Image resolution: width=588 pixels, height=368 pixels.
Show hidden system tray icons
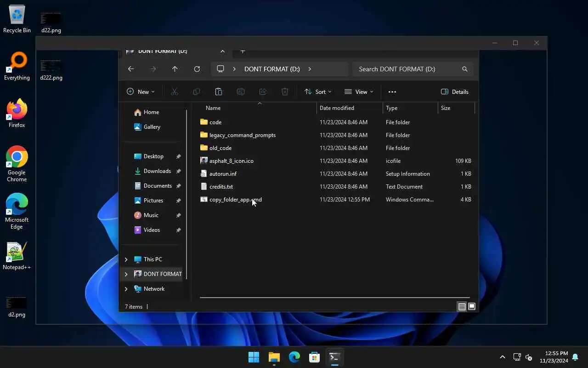[503, 357]
